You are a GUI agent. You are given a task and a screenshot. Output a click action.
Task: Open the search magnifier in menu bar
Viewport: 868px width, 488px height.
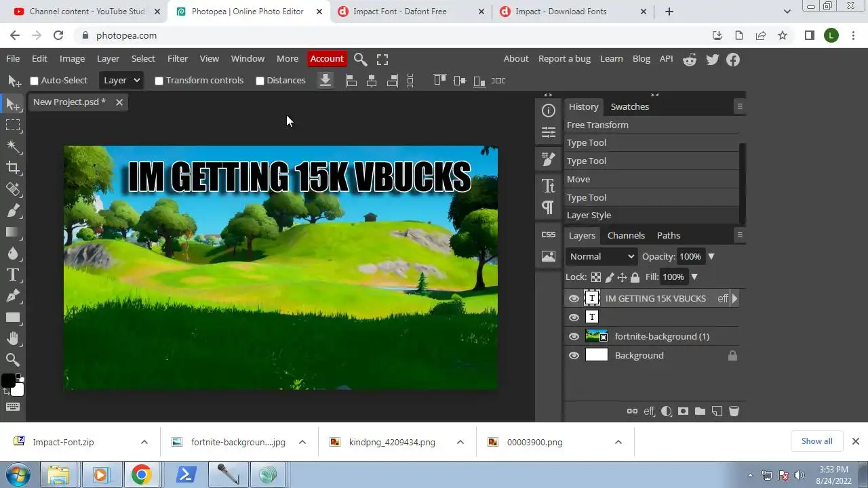361,60
